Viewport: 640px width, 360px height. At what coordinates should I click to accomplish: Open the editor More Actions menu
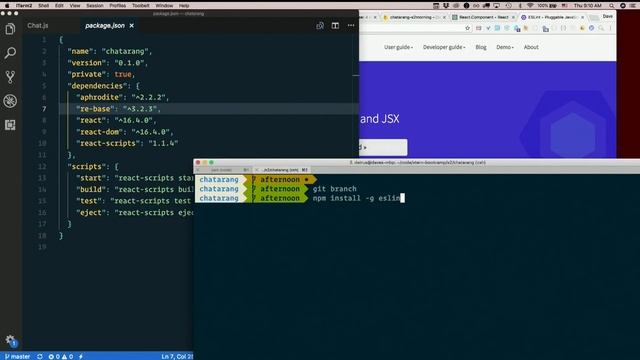(x=351, y=25)
